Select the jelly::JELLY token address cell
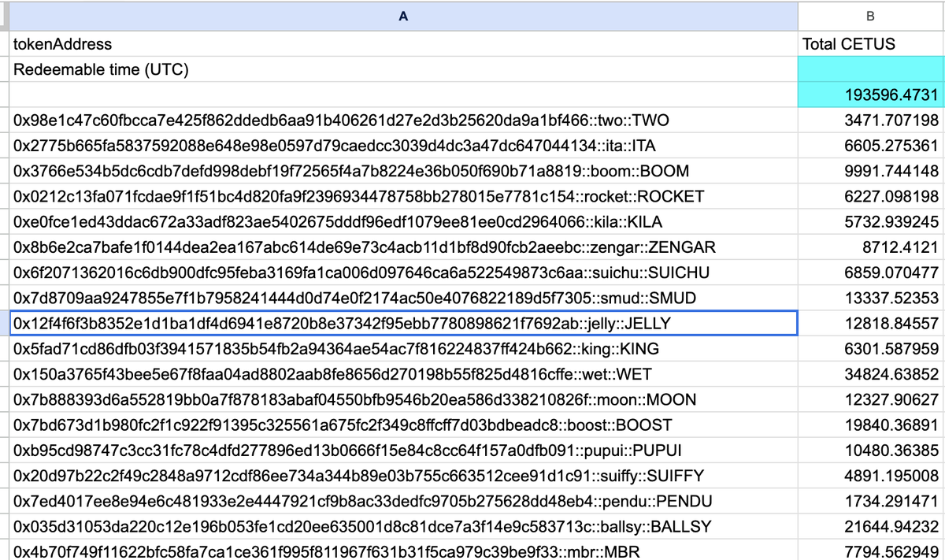 pos(403,323)
